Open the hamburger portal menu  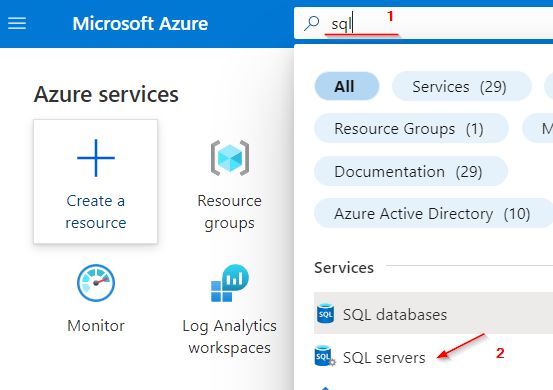pos(17,24)
